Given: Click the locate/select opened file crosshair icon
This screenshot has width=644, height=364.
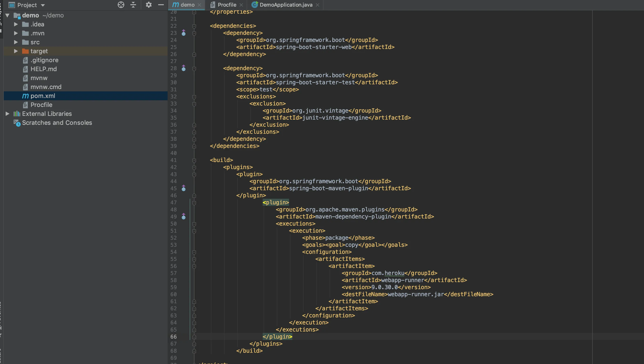Looking at the screenshot, I should 121,5.
